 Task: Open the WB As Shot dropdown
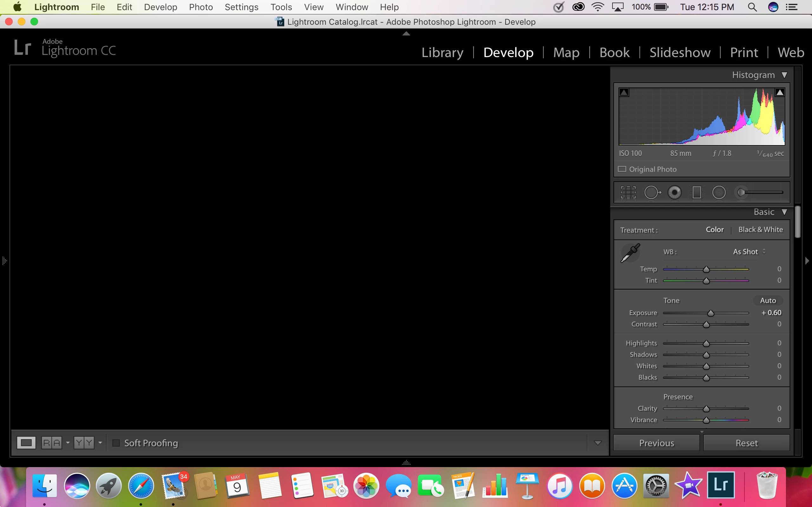[749, 252]
